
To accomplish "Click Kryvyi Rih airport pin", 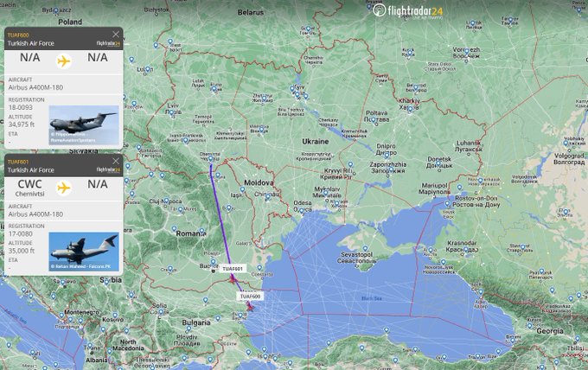I will [350, 164].
